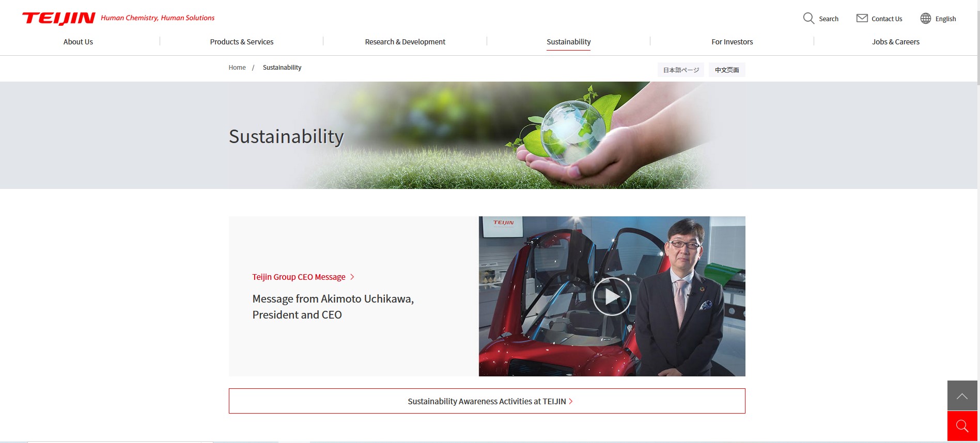The width and height of the screenshot is (980, 443).
Task: Select the Sustainability nav item
Action: point(569,42)
